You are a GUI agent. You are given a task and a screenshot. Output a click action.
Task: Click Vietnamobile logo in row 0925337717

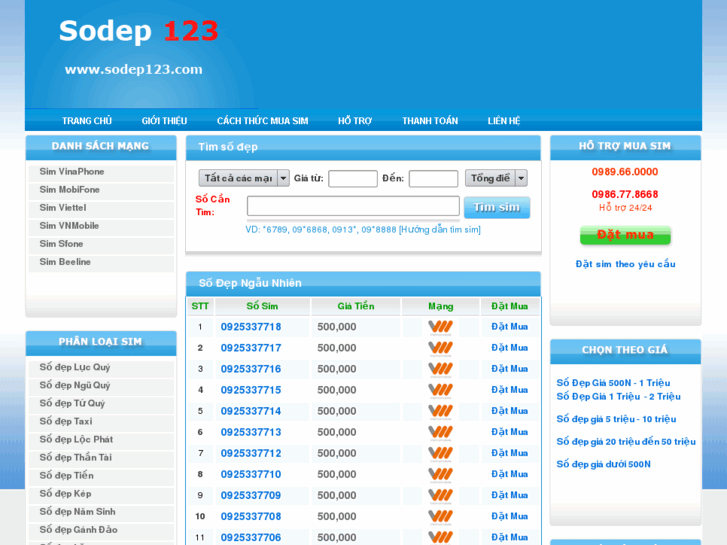point(440,348)
